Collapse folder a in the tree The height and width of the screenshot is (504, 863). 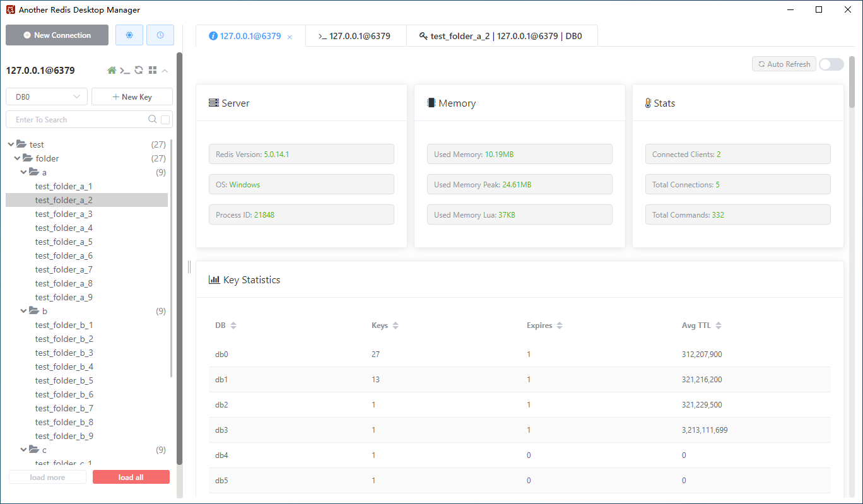point(23,172)
